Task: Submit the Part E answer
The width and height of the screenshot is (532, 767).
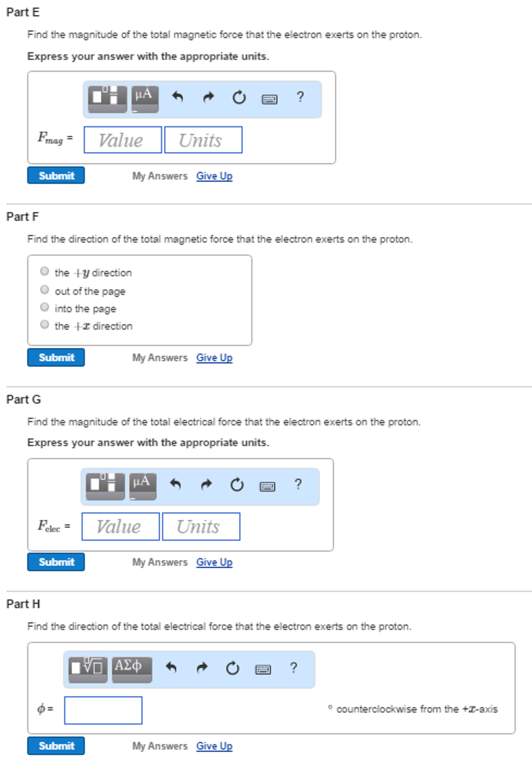Action: pyautogui.click(x=56, y=175)
